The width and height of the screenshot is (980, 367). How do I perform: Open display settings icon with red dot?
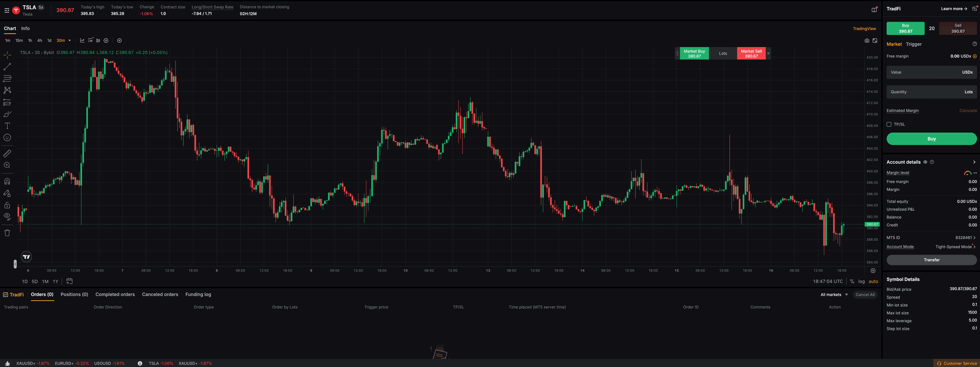pos(90,40)
